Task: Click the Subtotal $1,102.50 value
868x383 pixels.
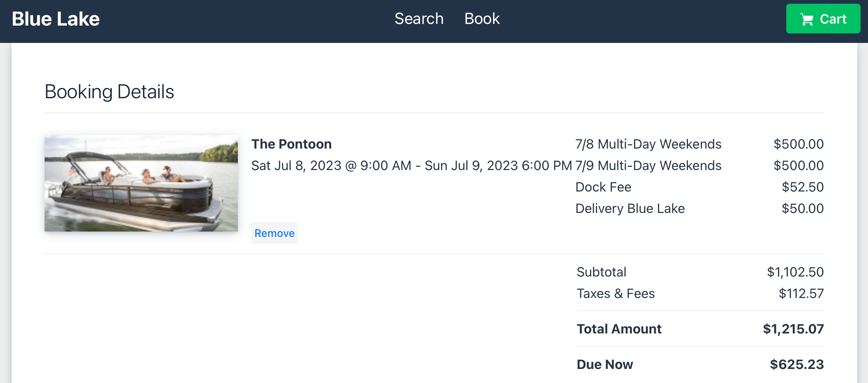Action: [795, 272]
